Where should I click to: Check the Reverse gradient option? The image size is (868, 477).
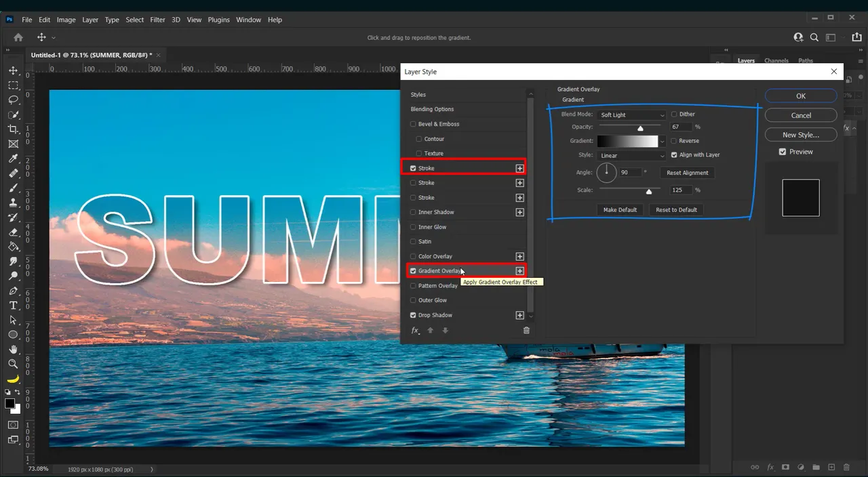[x=674, y=141]
